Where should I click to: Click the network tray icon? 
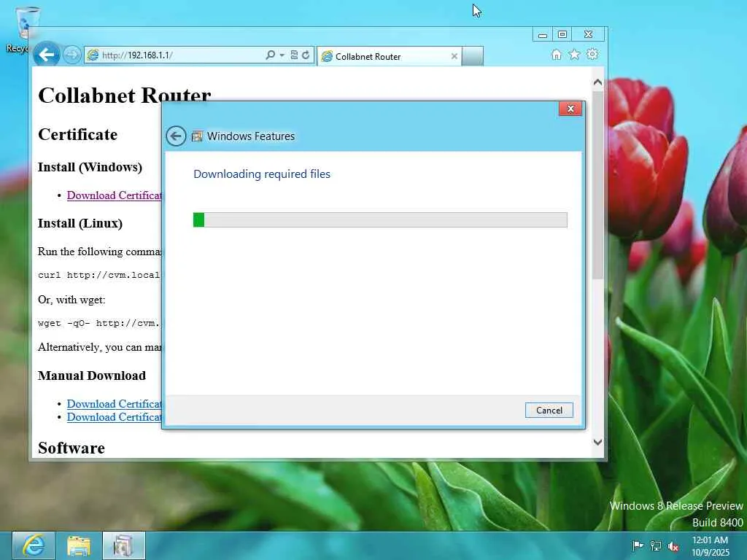click(656, 545)
